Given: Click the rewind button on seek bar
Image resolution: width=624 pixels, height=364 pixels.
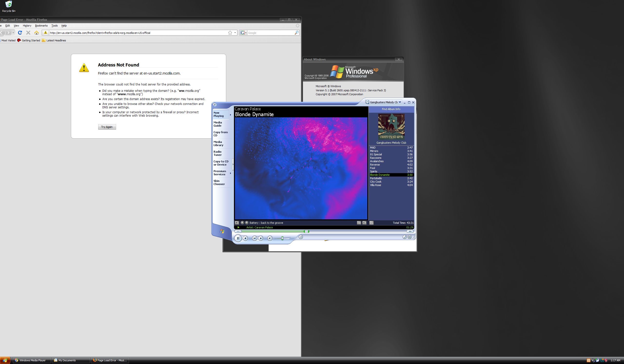Looking at the screenshot, I should click(x=238, y=232).
